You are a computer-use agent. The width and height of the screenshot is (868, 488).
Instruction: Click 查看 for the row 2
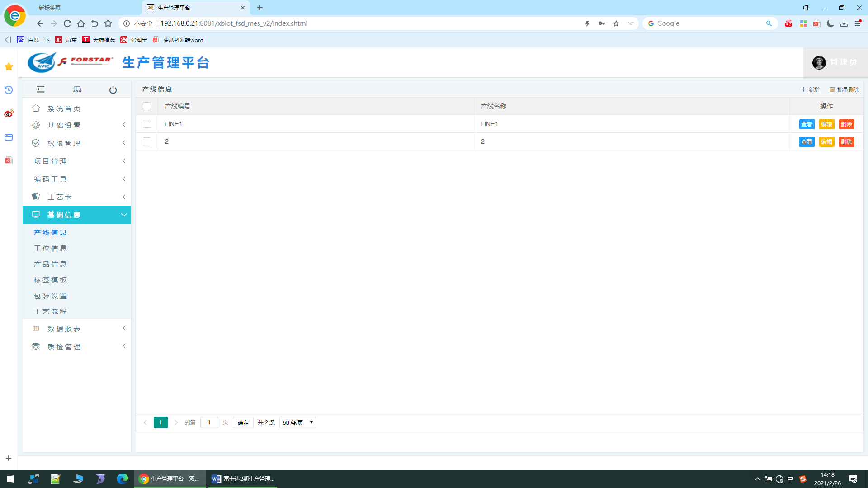point(807,142)
